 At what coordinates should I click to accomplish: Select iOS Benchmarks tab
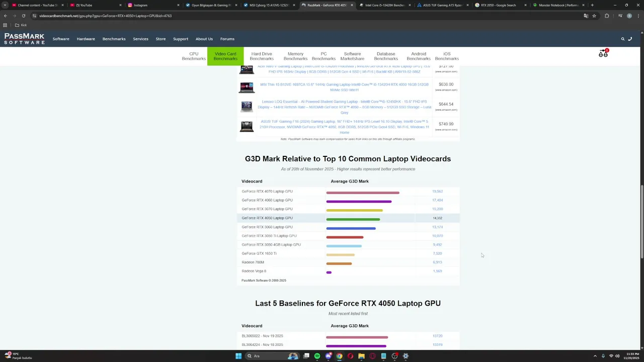pos(447,56)
